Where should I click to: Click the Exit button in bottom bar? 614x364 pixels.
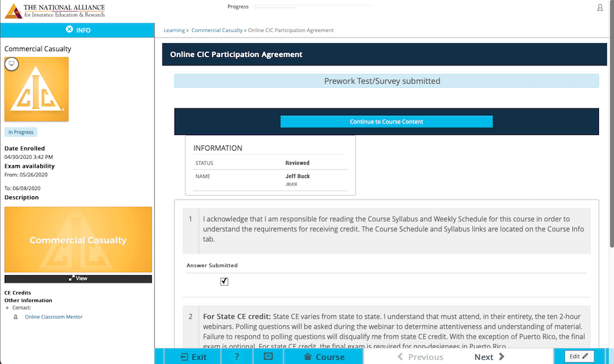193,357
